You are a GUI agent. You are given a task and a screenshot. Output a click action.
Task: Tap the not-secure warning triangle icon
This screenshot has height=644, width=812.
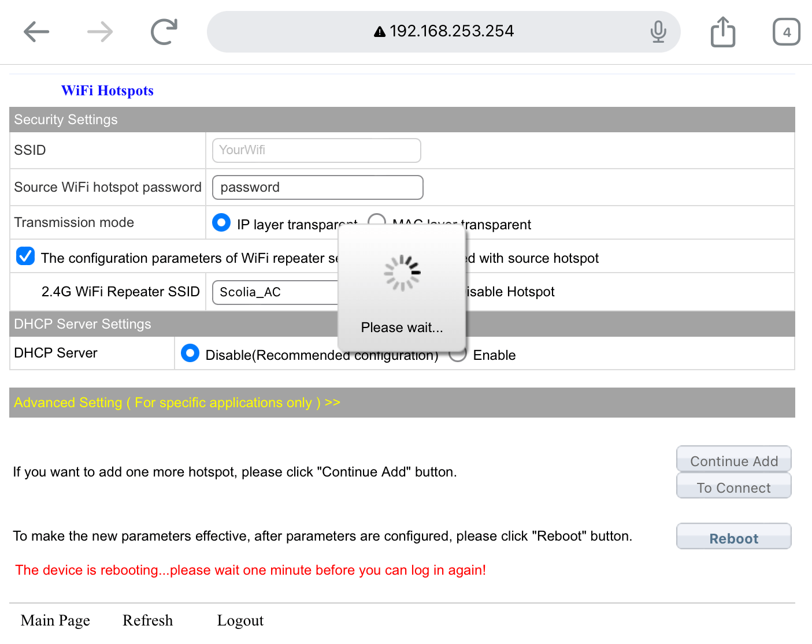point(380,32)
